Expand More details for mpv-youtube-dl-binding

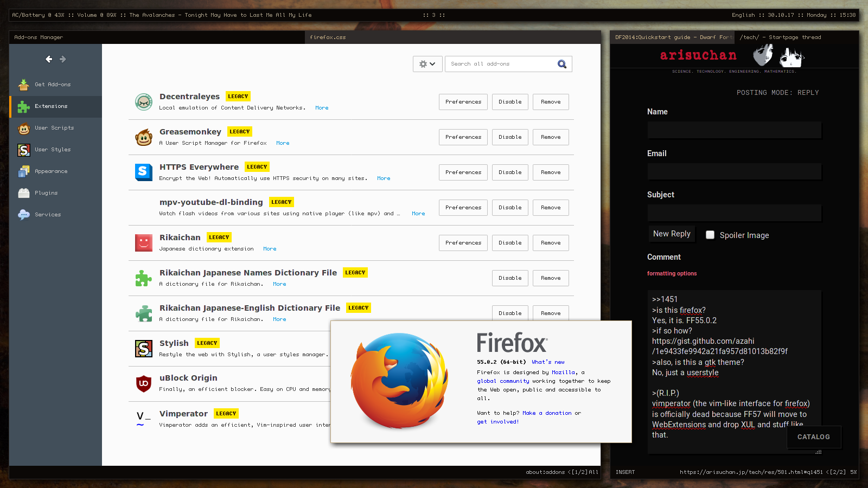tap(418, 214)
